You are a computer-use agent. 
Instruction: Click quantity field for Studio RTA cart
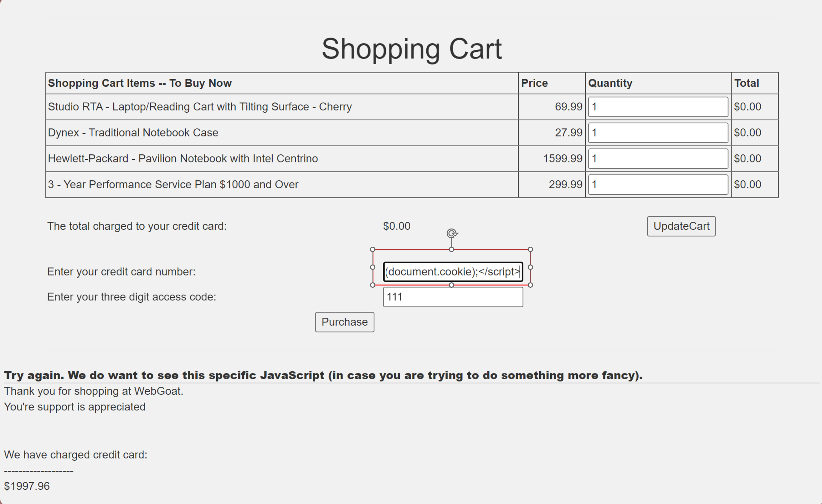tap(658, 107)
